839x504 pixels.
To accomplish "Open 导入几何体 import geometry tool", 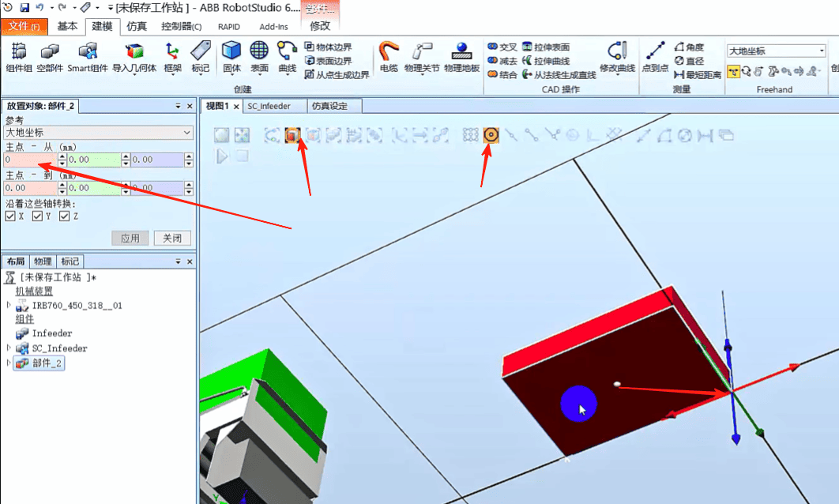I will tap(134, 57).
